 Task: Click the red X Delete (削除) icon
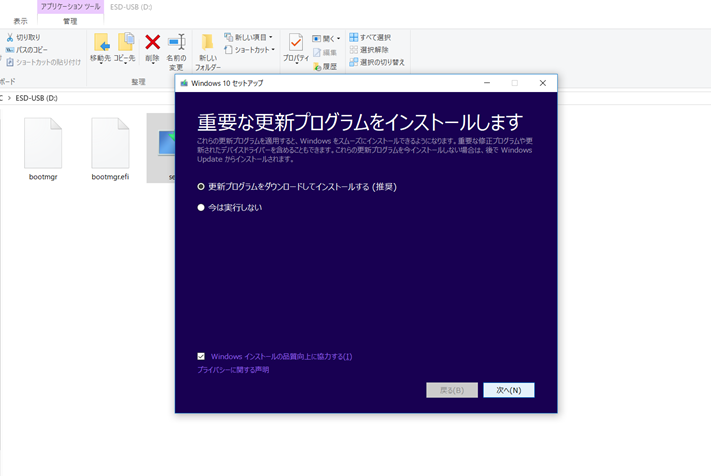(153, 42)
